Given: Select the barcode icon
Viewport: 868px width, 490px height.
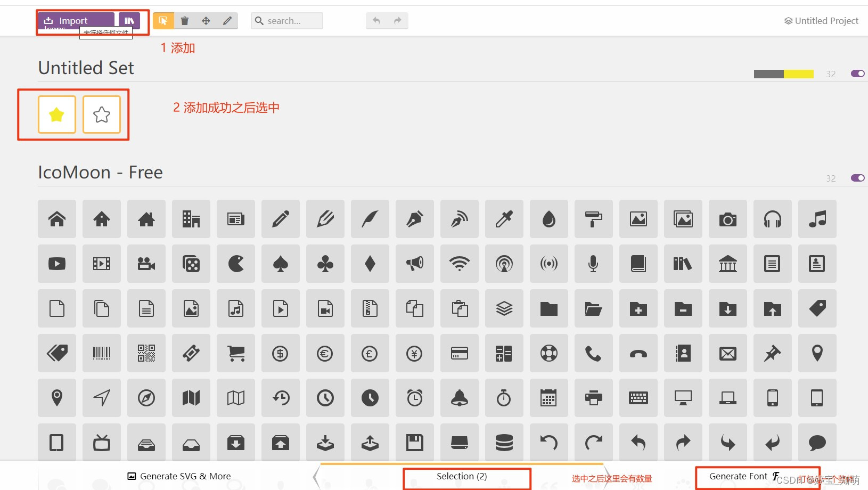Looking at the screenshot, I should [102, 353].
